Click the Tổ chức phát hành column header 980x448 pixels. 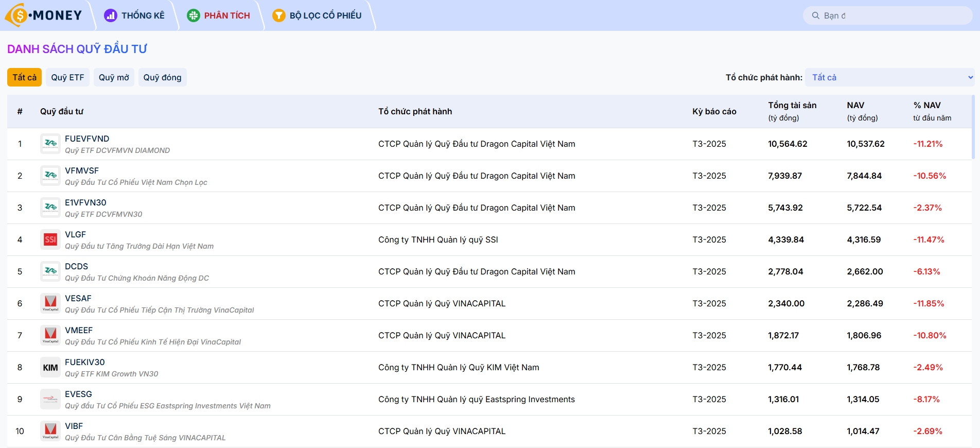(x=415, y=111)
